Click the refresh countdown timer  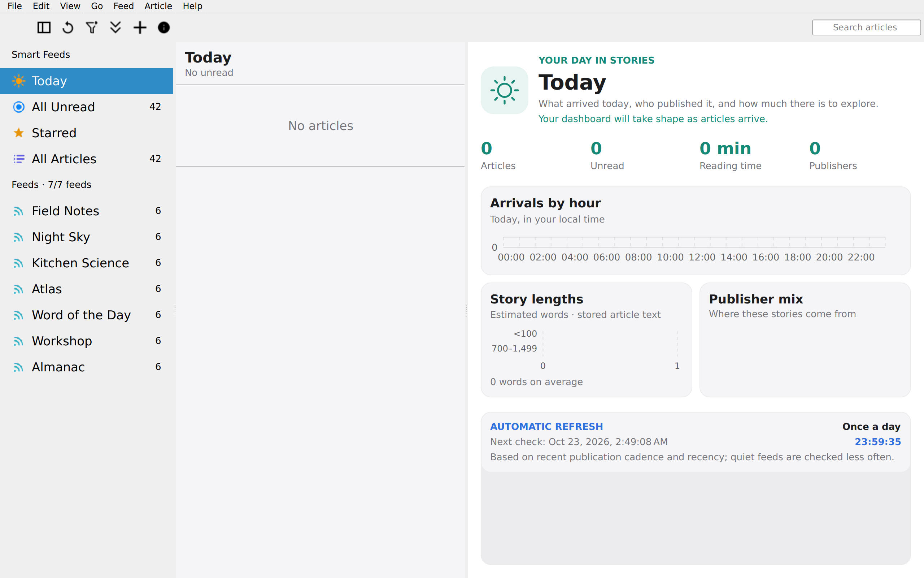tap(877, 442)
